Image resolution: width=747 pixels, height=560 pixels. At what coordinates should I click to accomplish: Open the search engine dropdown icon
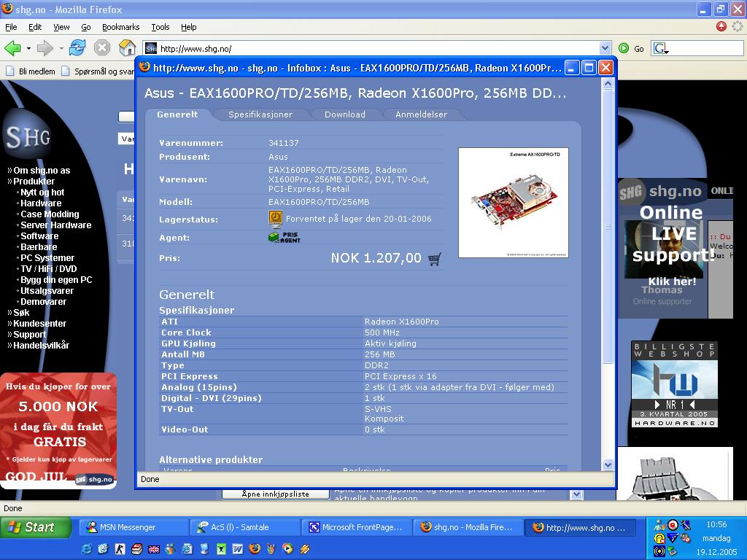click(x=661, y=49)
